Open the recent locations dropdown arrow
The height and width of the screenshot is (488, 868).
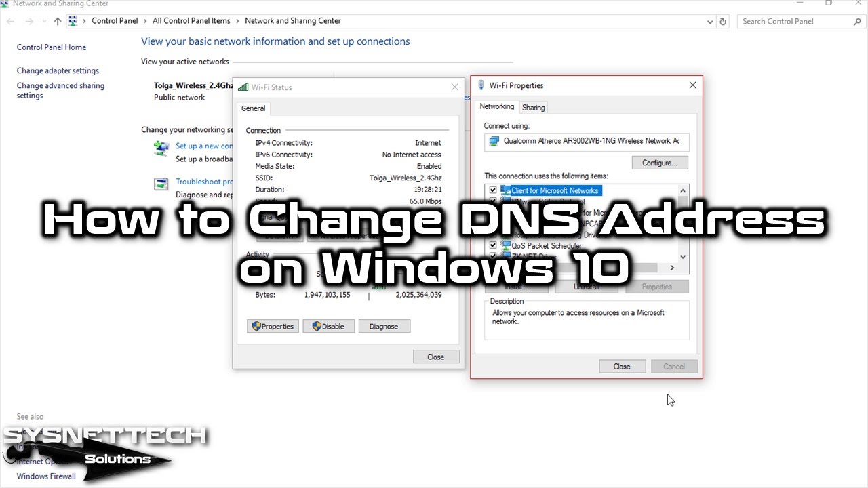click(43, 22)
